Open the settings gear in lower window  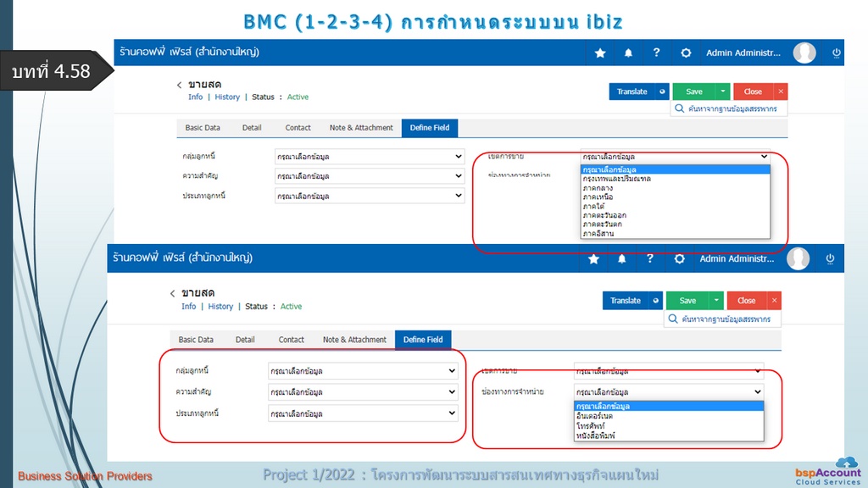(x=679, y=259)
